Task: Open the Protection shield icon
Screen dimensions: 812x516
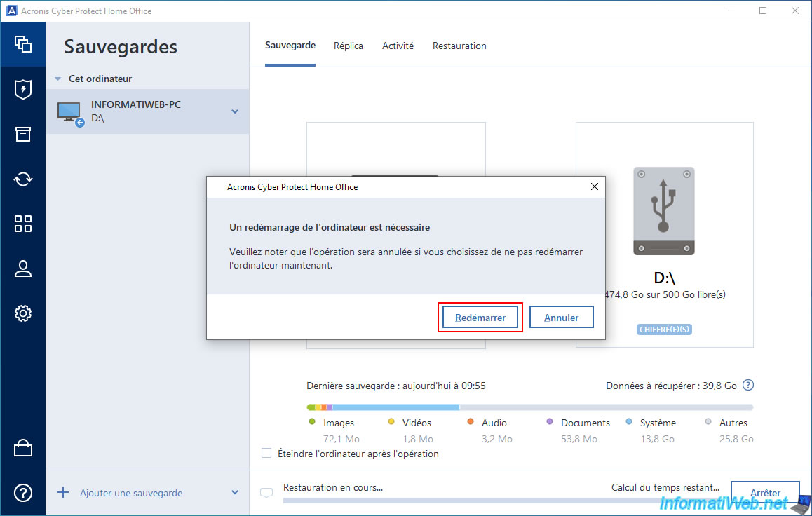Action: click(23, 89)
